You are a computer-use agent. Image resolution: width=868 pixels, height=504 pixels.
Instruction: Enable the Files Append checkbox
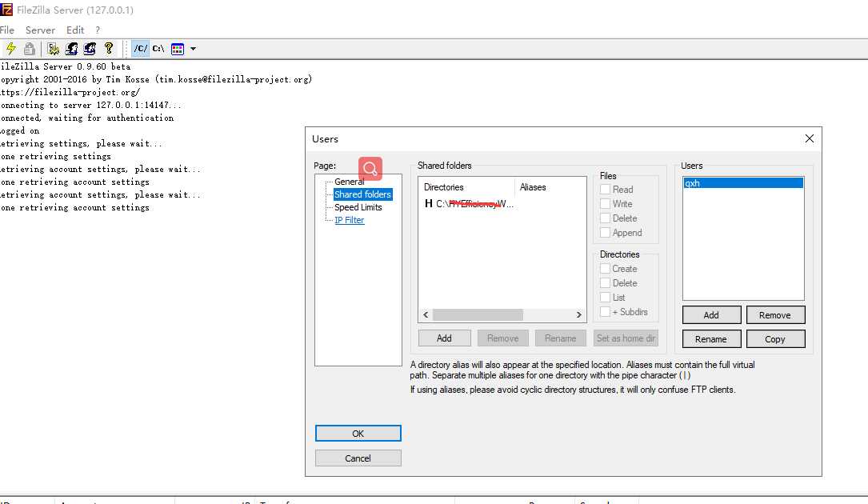click(605, 233)
